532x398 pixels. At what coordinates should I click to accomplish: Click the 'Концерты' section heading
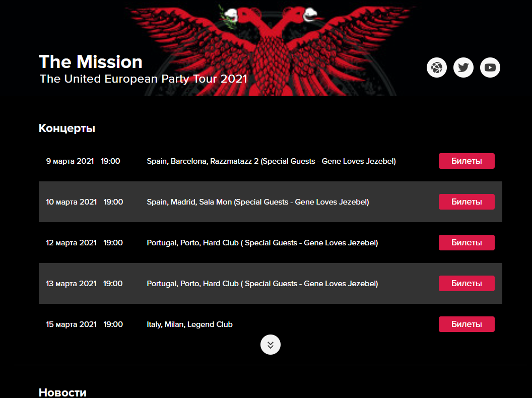point(67,128)
